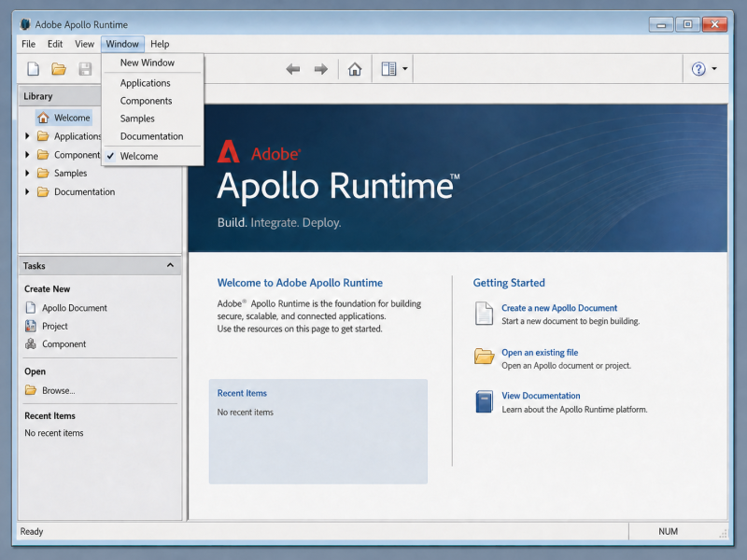Go forward with the right arrow icon
Viewport: 747px width, 560px height.
tap(321, 69)
